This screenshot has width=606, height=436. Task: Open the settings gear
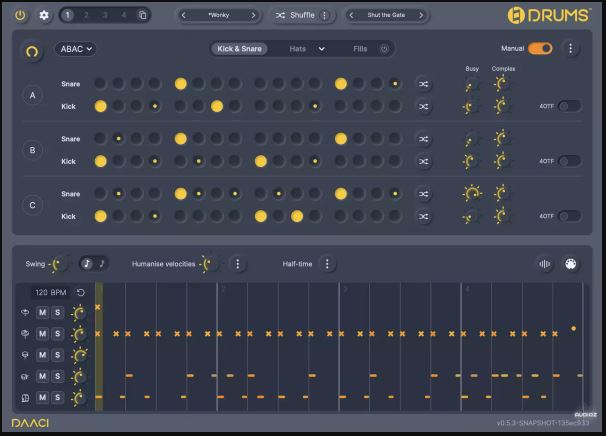click(44, 15)
